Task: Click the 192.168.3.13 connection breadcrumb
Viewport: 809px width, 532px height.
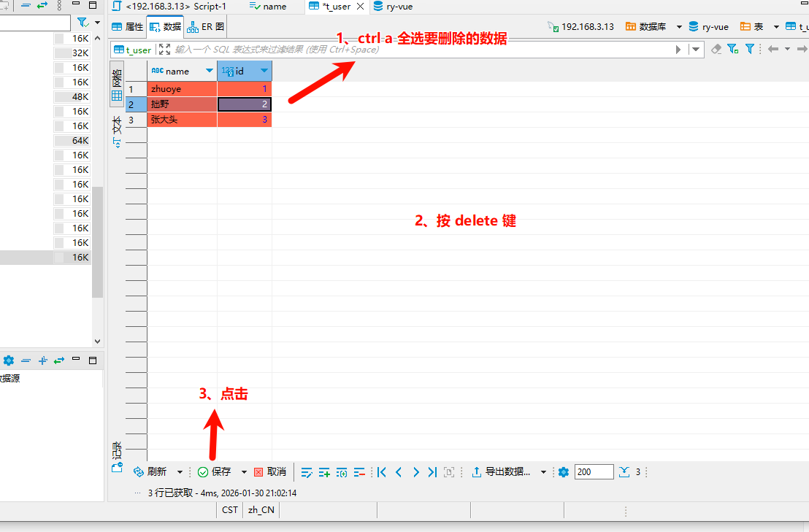Action: (581, 27)
